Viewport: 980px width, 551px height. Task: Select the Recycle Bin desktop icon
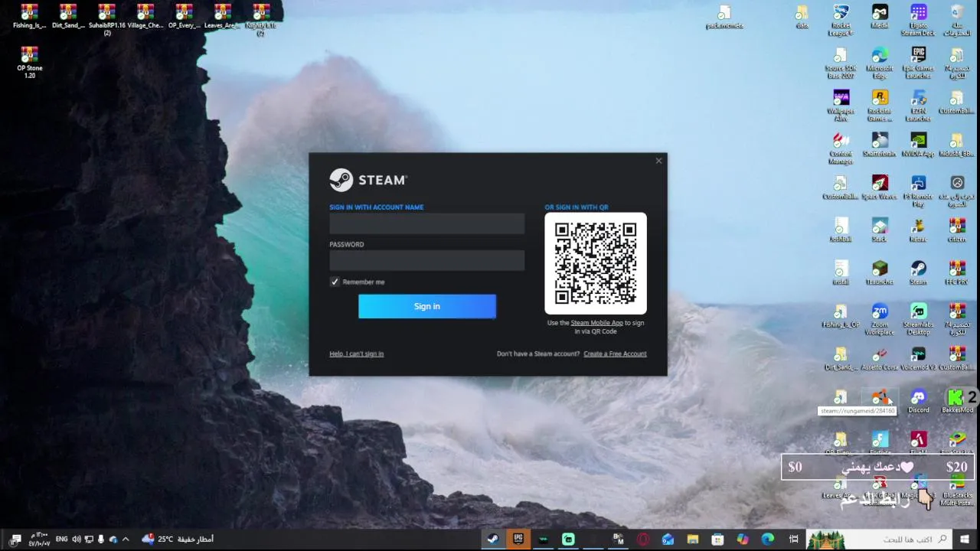pyautogui.click(x=957, y=21)
